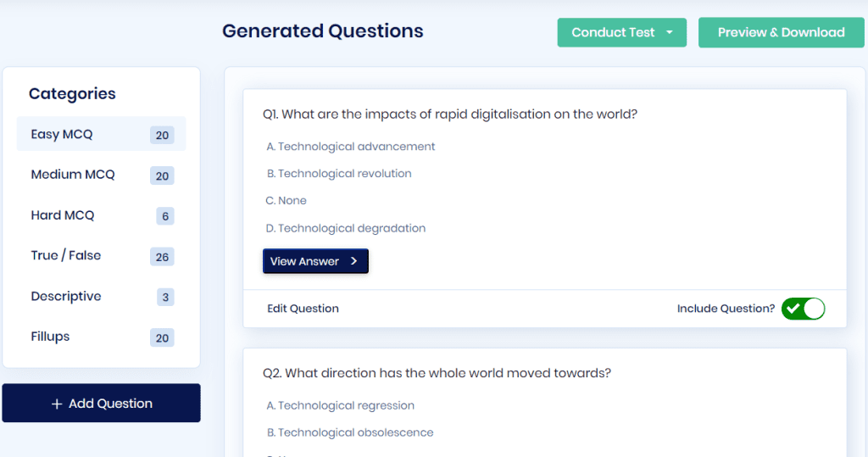Toggle Include Question switch for Q1
The width and height of the screenshot is (868, 457).
(803, 309)
